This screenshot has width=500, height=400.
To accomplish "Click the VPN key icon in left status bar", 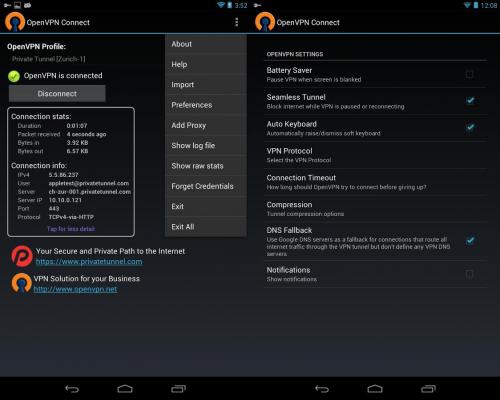I will 7,5.
